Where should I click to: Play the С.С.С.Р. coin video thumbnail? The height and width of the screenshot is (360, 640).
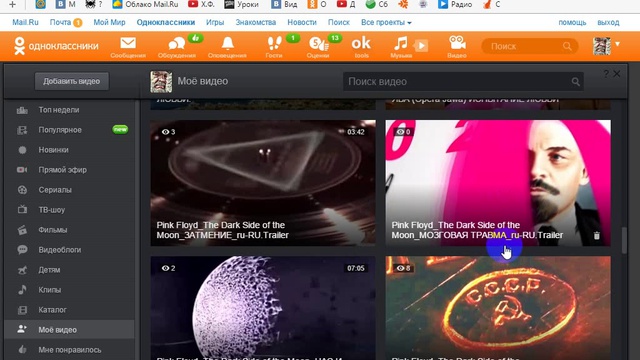point(498,308)
